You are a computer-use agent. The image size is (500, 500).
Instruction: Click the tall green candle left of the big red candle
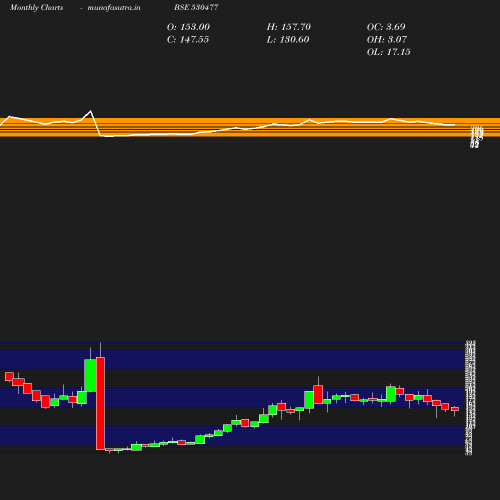click(90, 375)
